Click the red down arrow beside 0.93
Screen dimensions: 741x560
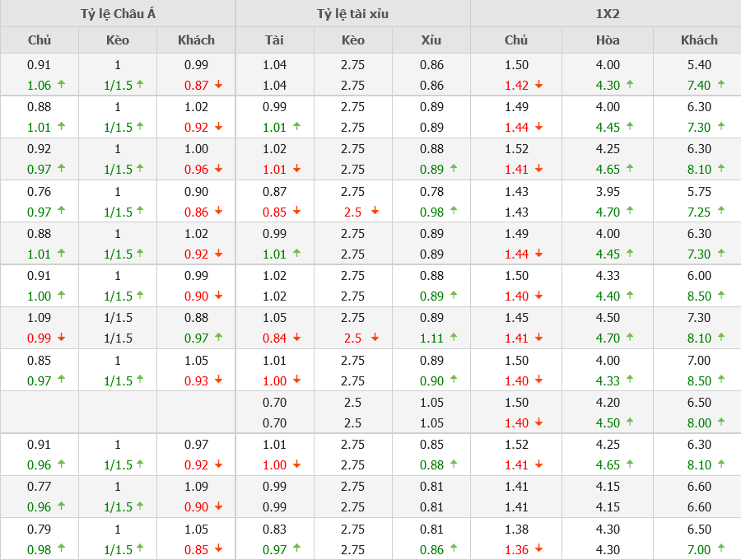click(219, 380)
